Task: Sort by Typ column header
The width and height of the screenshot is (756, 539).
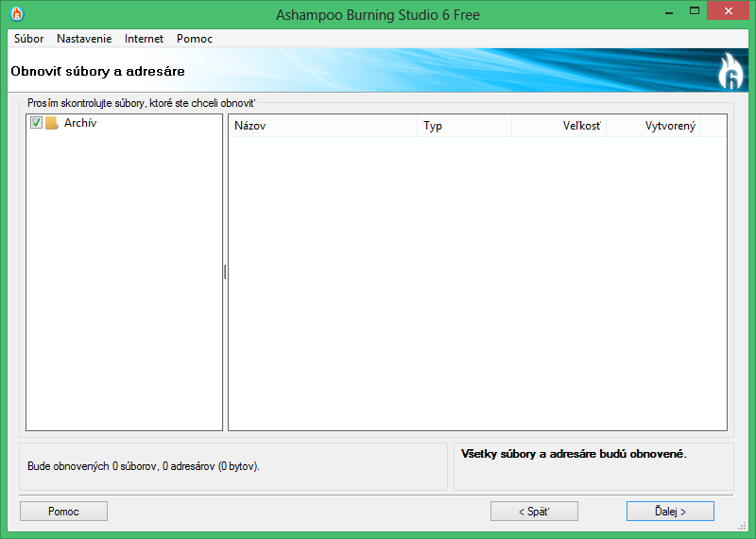Action: 464,126
